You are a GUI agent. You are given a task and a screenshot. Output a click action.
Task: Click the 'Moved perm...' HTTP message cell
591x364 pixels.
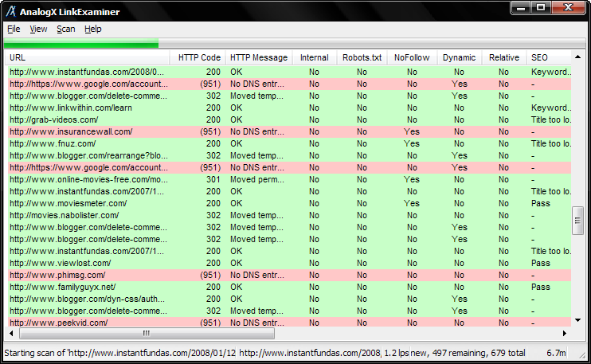pos(257,179)
